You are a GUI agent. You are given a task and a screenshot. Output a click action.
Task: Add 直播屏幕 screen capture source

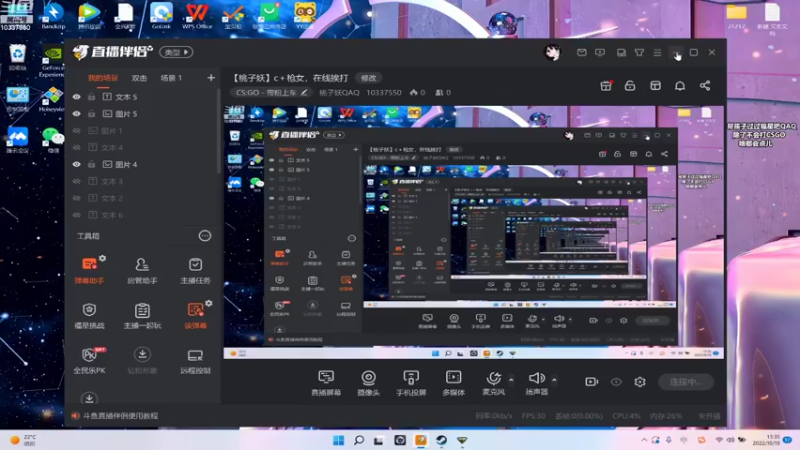pyautogui.click(x=326, y=383)
